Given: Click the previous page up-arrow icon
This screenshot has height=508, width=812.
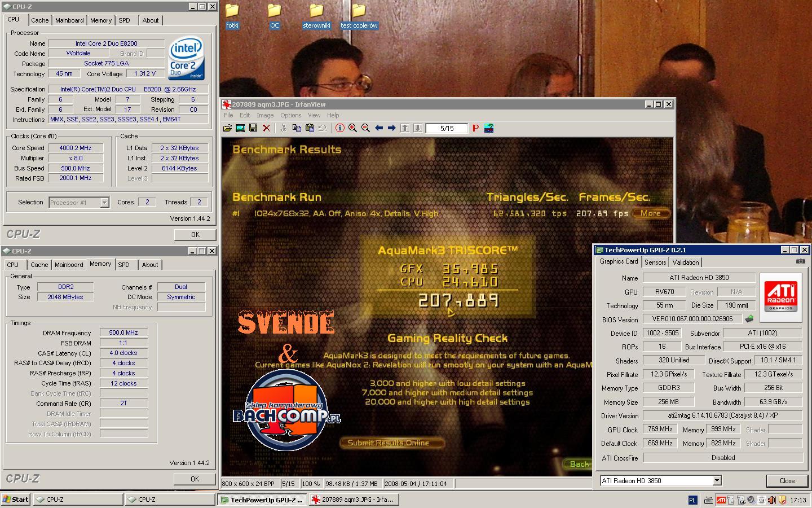Looking at the screenshot, I should pyautogui.click(x=405, y=128).
